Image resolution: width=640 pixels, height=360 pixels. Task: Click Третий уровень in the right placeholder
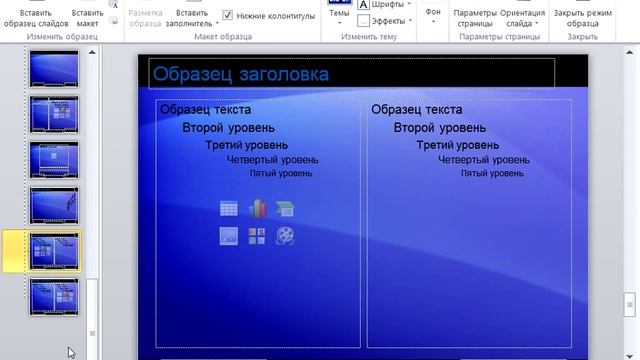click(458, 145)
